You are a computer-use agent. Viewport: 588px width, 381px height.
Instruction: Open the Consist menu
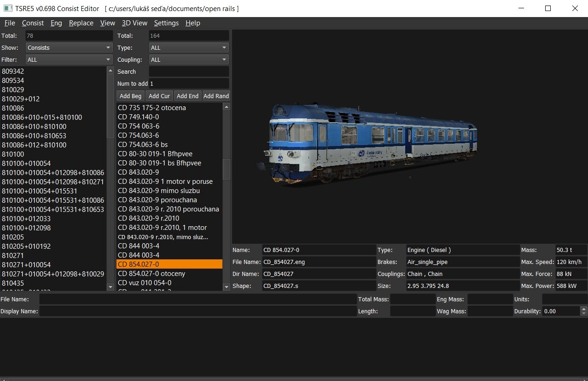(x=33, y=23)
